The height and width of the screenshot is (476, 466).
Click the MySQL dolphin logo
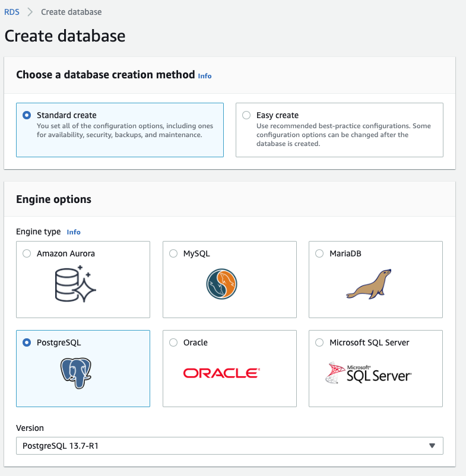(x=221, y=284)
